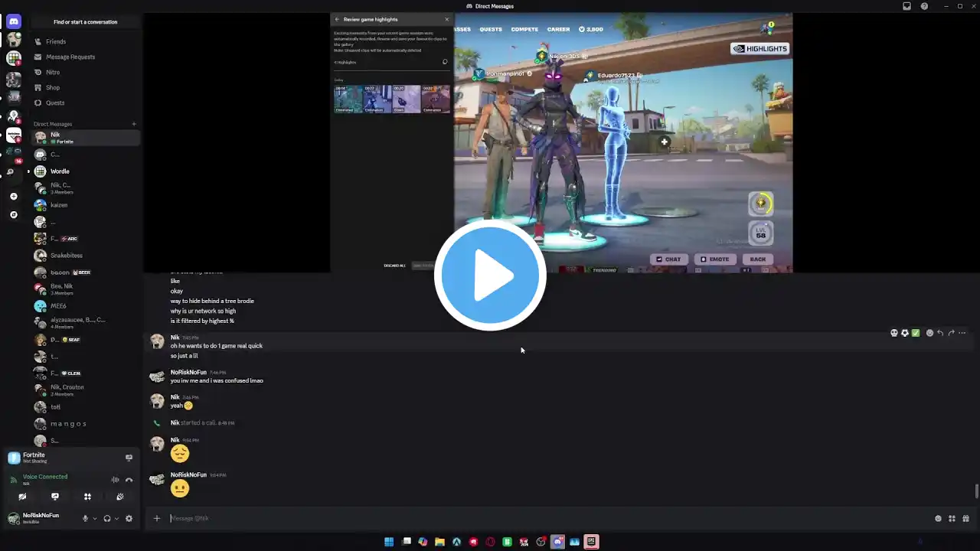The width and height of the screenshot is (980, 551).
Task: Open Discover servers compass icon
Action: click(14, 215)
